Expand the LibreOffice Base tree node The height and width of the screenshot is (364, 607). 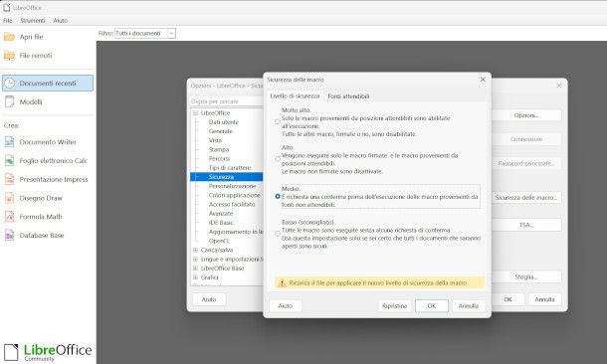pyautogui.click(x=195, y=269)
